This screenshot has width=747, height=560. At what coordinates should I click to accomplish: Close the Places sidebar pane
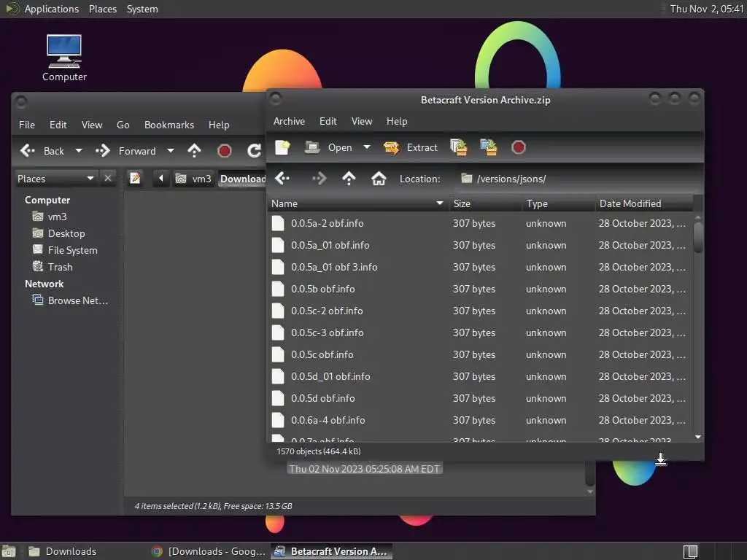108,178
